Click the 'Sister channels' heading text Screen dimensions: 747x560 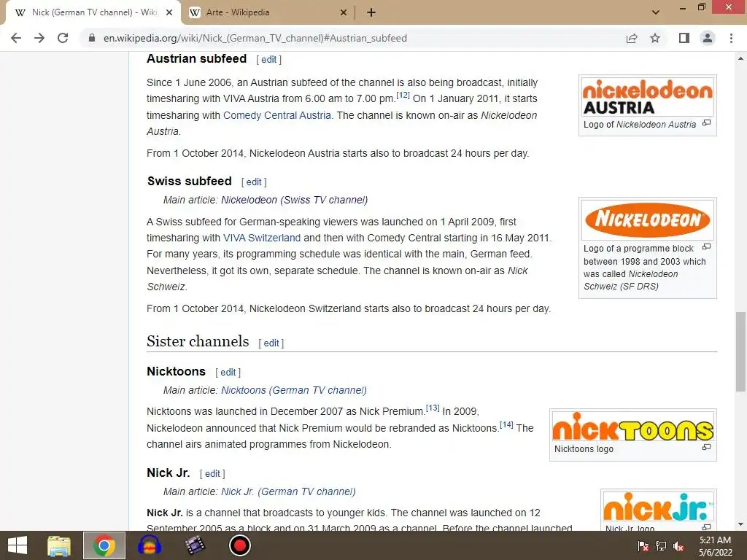point(198,341)
